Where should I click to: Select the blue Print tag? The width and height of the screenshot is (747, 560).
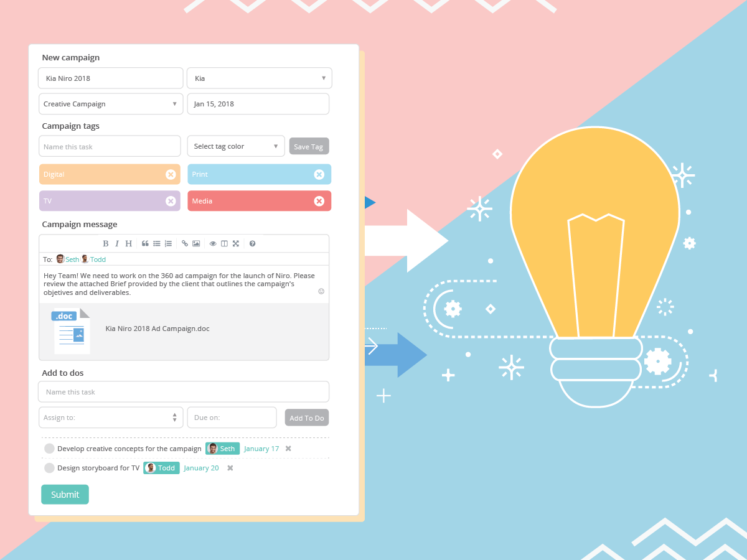click(x=260, y=174)
